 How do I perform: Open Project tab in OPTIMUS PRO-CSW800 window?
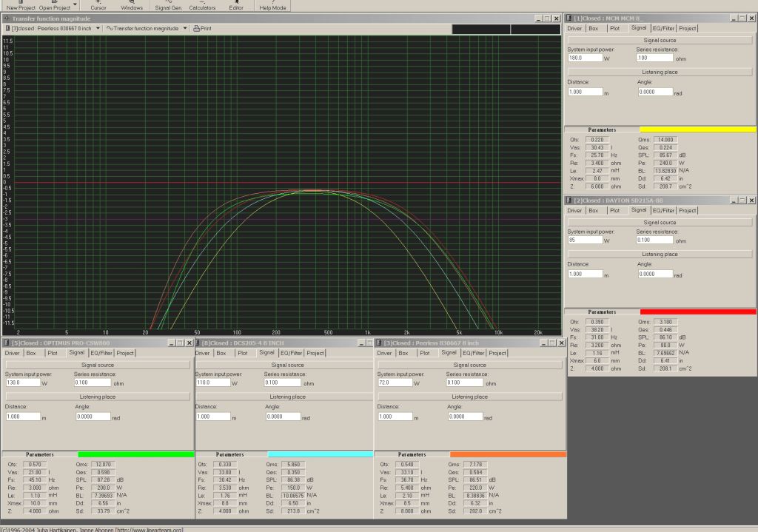[124, 353]
